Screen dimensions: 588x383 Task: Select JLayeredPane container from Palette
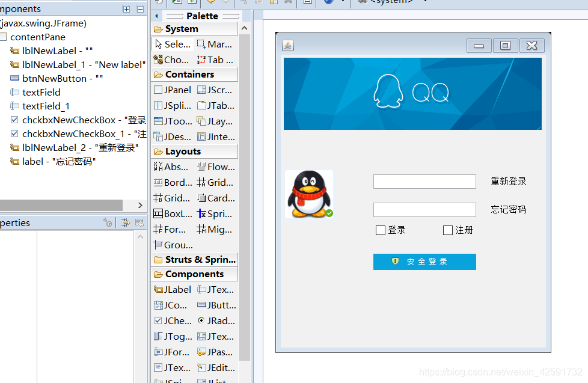click(215, 121)
